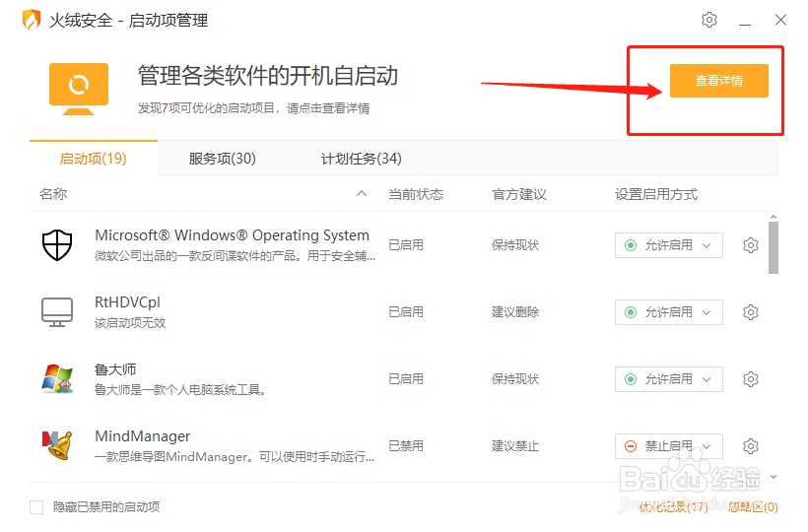Open 允许启用 dropdown for RtHDVCpl row
The width and height of the screenshot is (808, 532).
click(x=668, y=312)
